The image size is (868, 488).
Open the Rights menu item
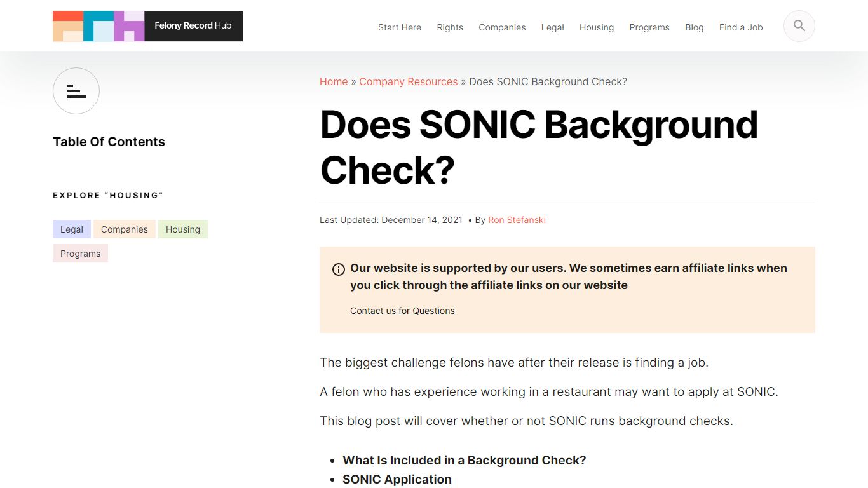pyautogui.click(x=450, y=27)
